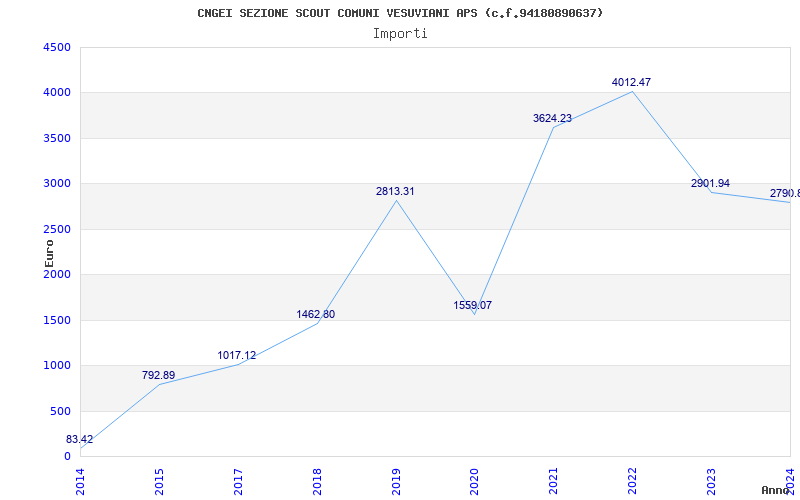Click the 2024 x-axis year tick
The width and height of the screenshot is (800, 500).
click(790, 481)
